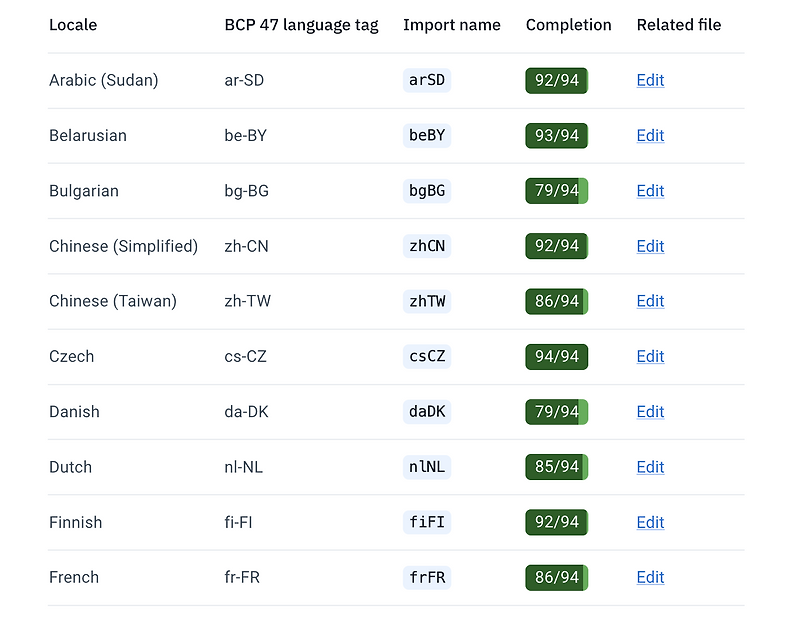
Task: Click the cs-CZ language tag
Action: point(245,356)
